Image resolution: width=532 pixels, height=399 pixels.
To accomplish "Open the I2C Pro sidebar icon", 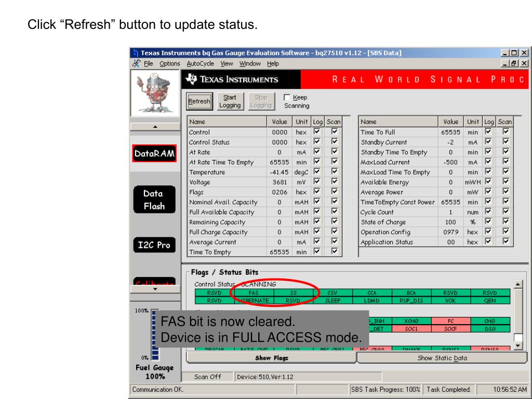I will [x=154, y=245].
